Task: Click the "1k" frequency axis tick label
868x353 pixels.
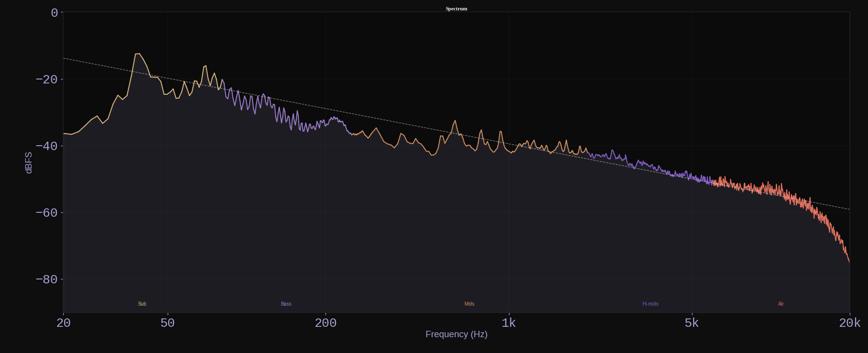Action: coord(509,323)
